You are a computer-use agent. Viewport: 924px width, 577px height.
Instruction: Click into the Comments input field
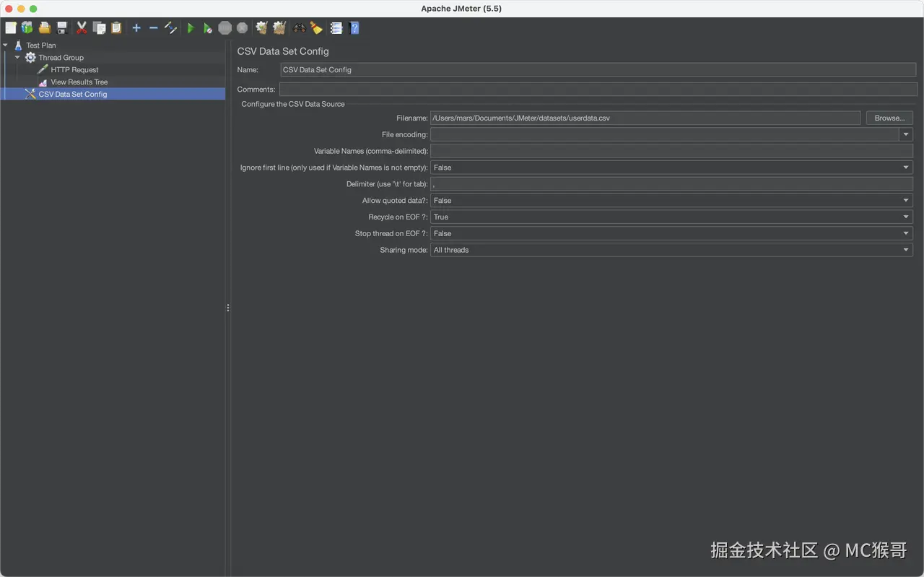598,90
